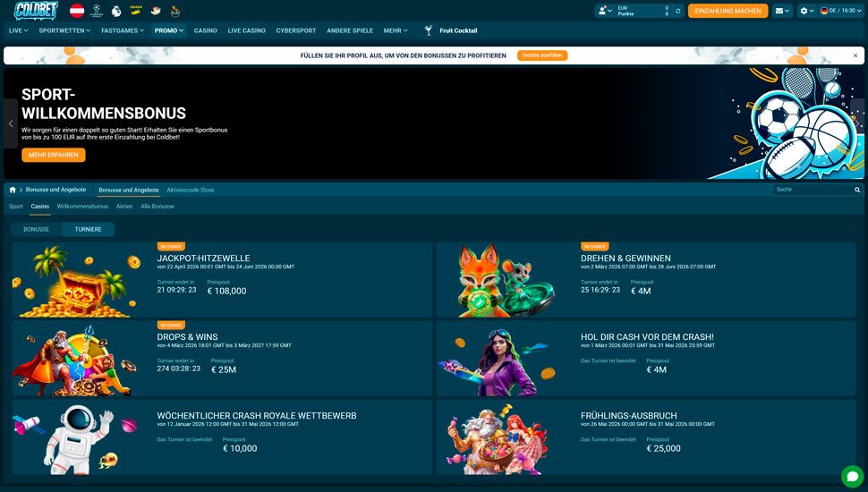Image resolution: width=868 pixels, height=492 pixels.
Task: Open JACKPOT-HITZEWELLE treasure chest thumbnail
Action: click(x=76, y=281)
